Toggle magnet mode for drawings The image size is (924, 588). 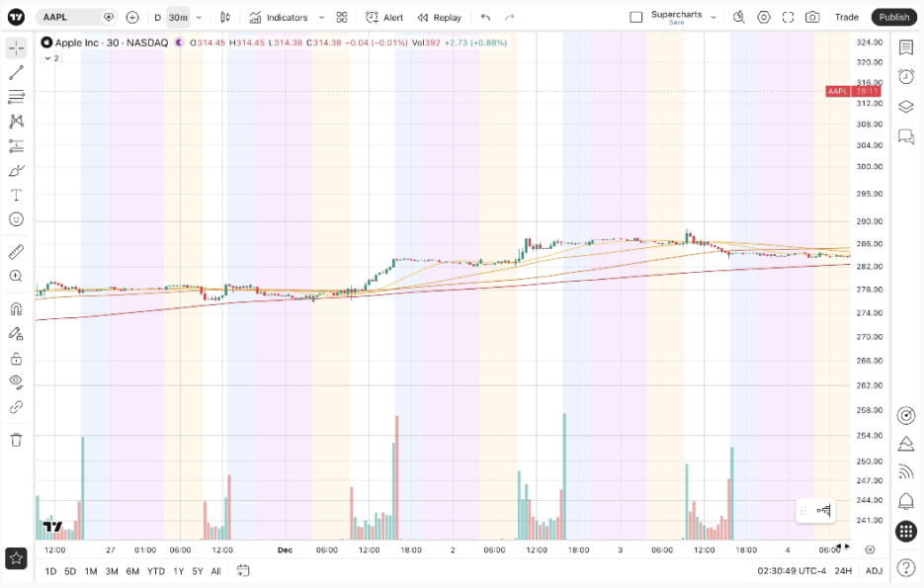(x=17, y=308)
